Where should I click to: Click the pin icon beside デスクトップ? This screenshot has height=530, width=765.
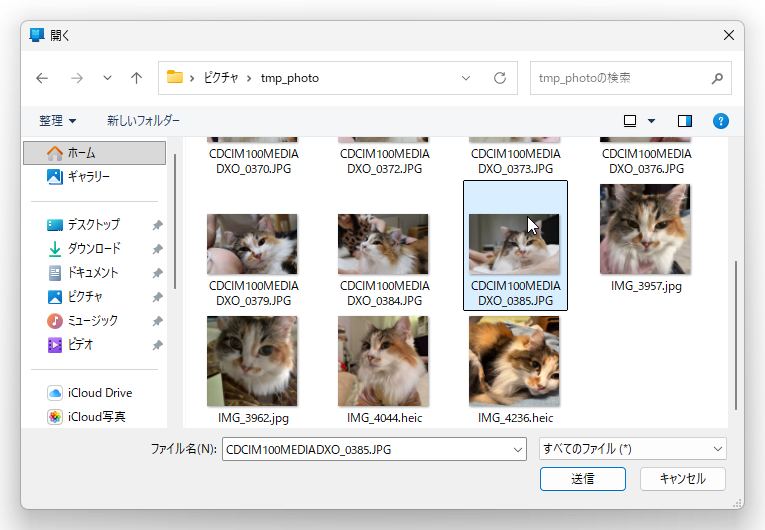point(157,225)
